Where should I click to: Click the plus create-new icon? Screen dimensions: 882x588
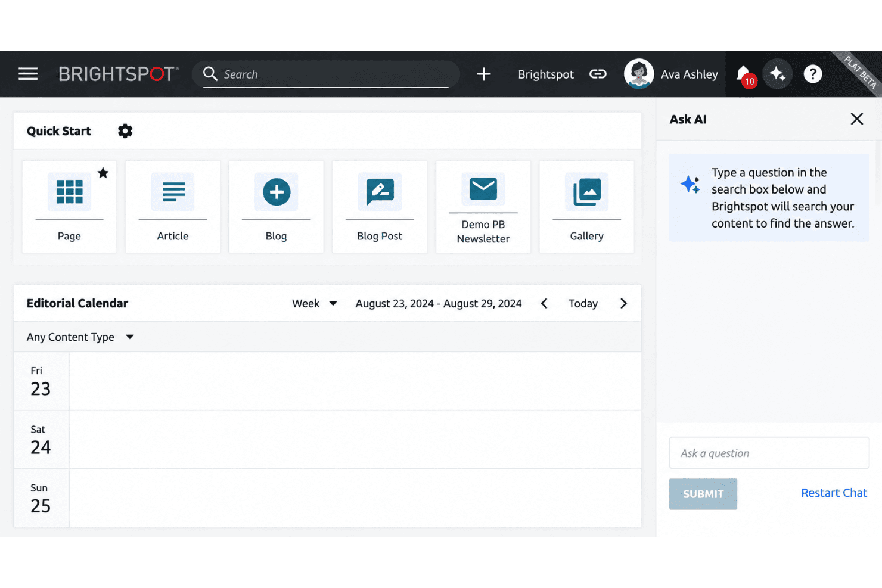tap(483, 74)
